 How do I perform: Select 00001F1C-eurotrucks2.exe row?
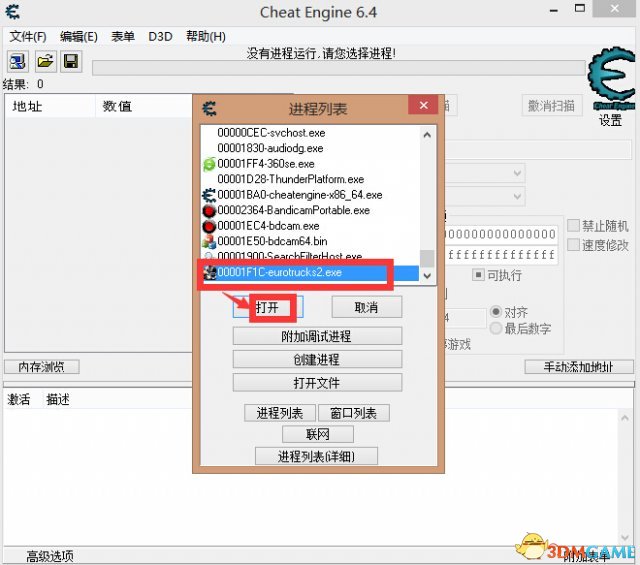(x=310, y=273)
